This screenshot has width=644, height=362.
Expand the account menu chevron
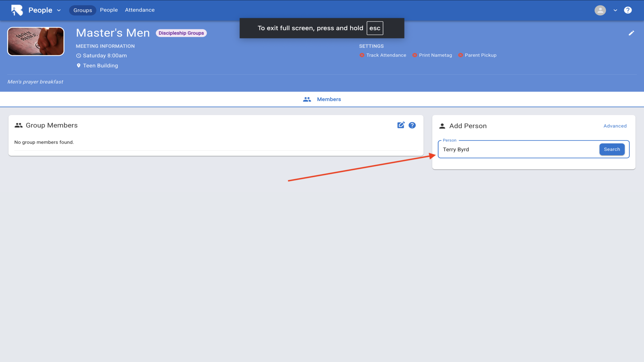[615, 10]
